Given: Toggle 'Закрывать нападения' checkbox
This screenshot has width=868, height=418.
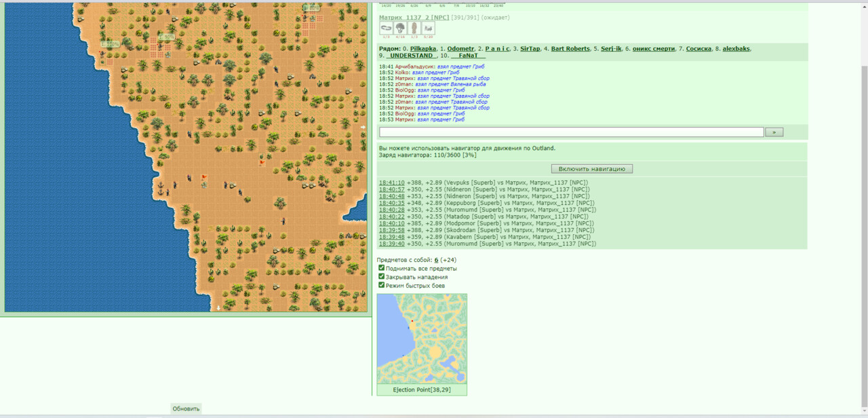Looking at the screenshot, I should [x=382, y=277].
